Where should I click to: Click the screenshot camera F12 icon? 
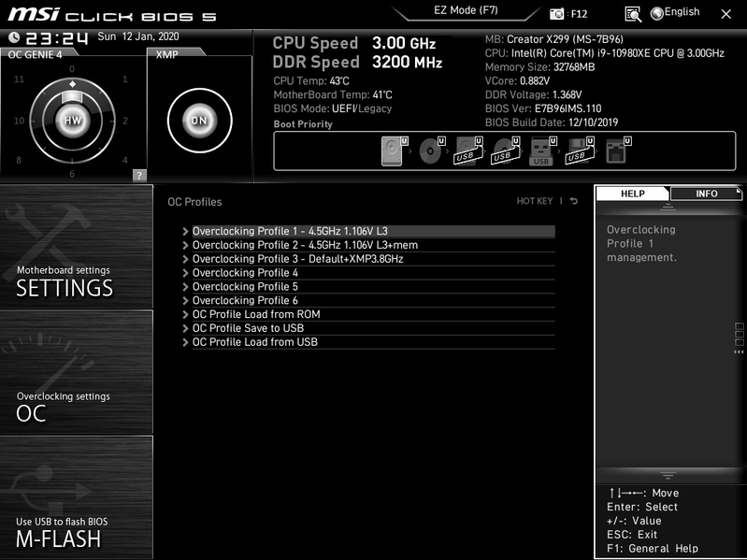(x=556, y=14)
